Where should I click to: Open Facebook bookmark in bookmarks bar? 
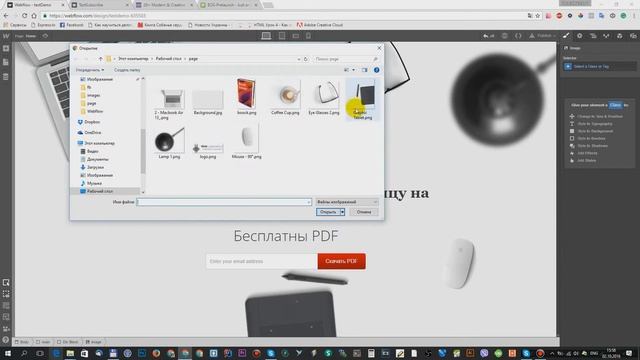pos(71,25)
